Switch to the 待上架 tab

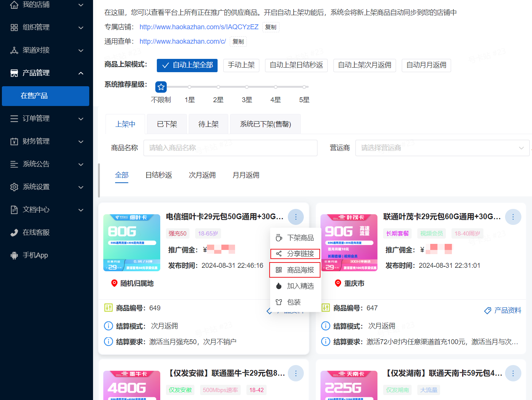click(x=208, y=124)
